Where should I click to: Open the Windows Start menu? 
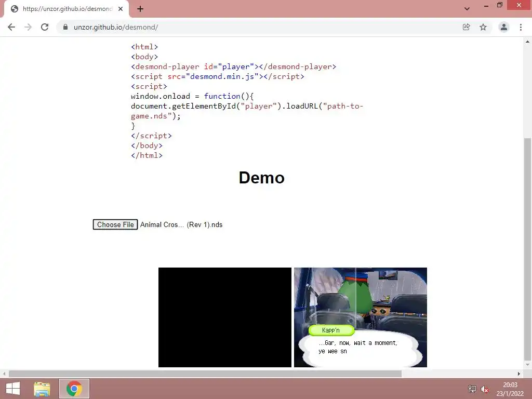point(13,389)
